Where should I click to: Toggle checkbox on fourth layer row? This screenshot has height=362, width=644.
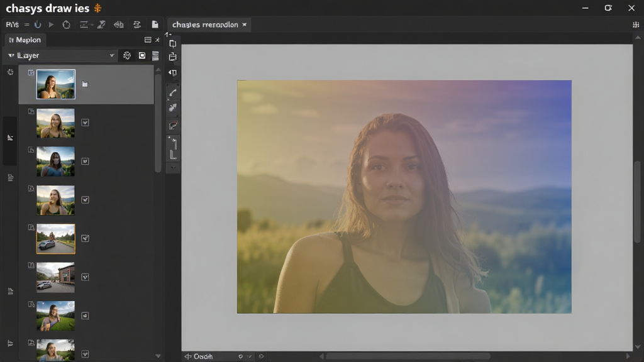[85, 200]
